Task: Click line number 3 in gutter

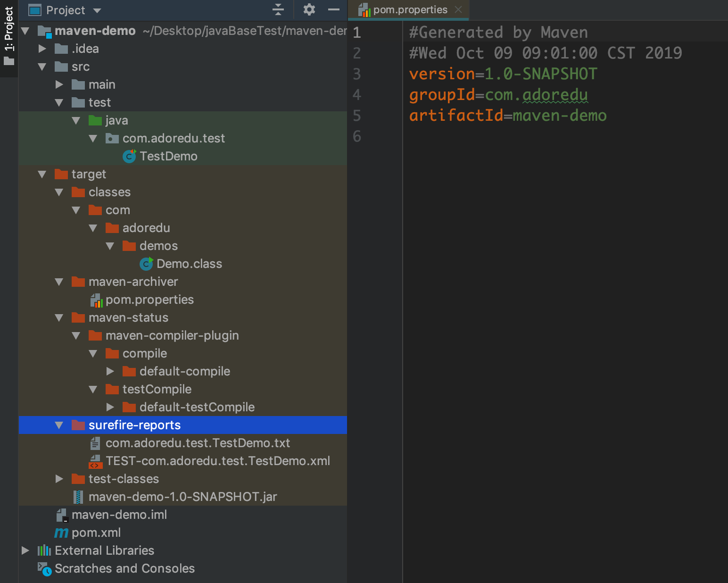Action: (357, 74)
